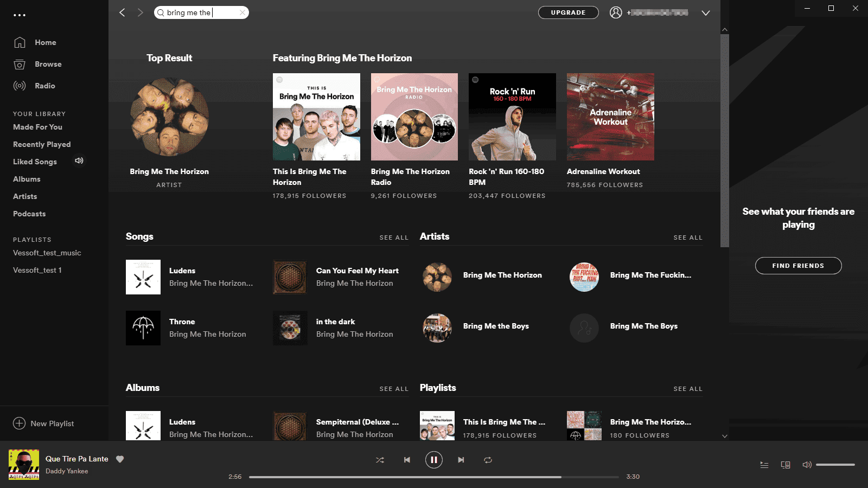This screenshot has height=488, width=868.
Task: Open Bring Me The Horizon top result artist image
Action: [169, 117]
